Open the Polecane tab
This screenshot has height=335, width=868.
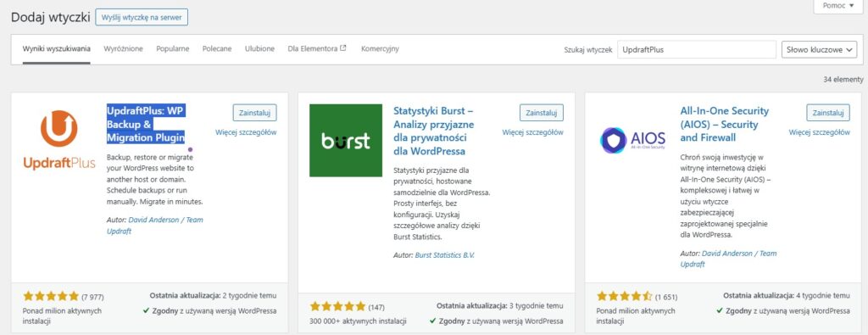pos(217,48)
